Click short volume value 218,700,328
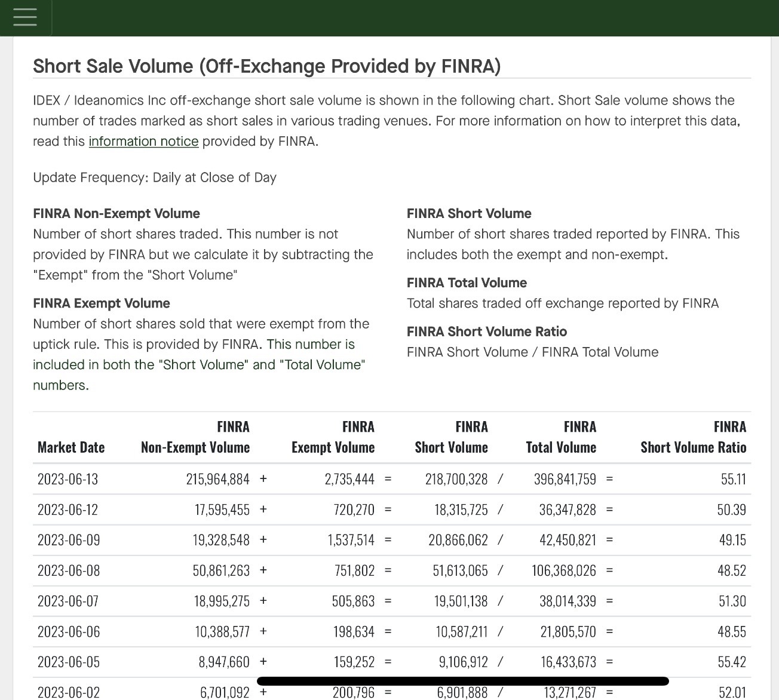The height and width of the screenshot is (700, 779). pyautogui.click(x=456, y=480)
